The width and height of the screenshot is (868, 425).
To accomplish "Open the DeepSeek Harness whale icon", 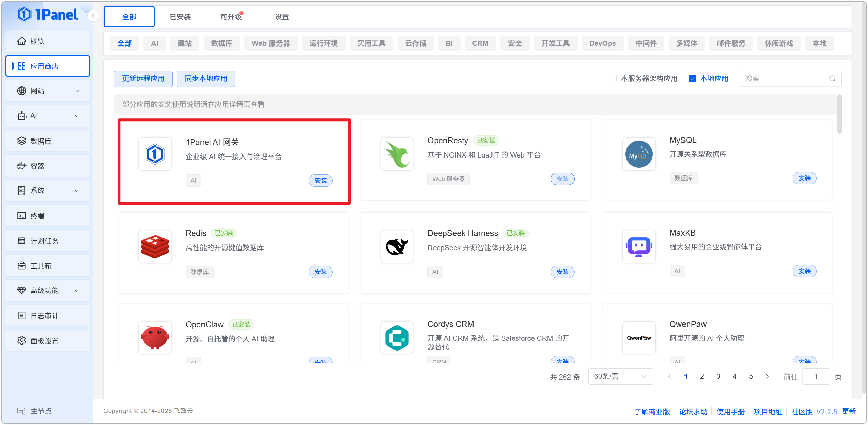I will coord(397,247).
